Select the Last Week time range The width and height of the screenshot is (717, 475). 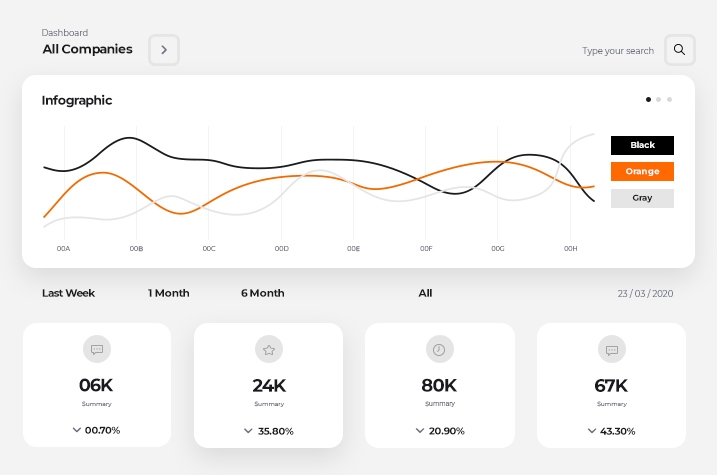(x=68, y=293)
